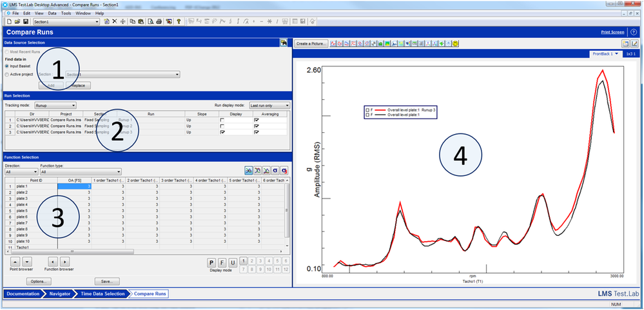This screenshot has height=310, width=644.
Task: Click the first FrontBack display type icon
Action: click(x=333, y=43)
